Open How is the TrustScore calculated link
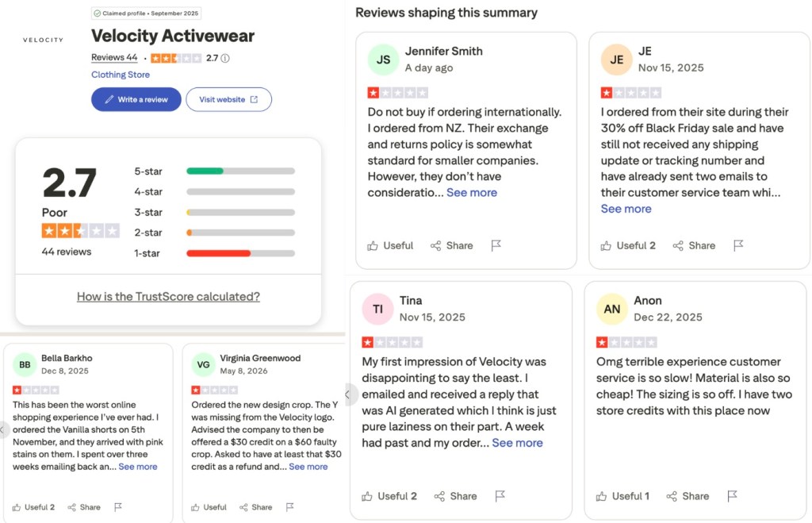Image resolution: width=812 pixels, height=523 pixels. [x=168, y=297]
